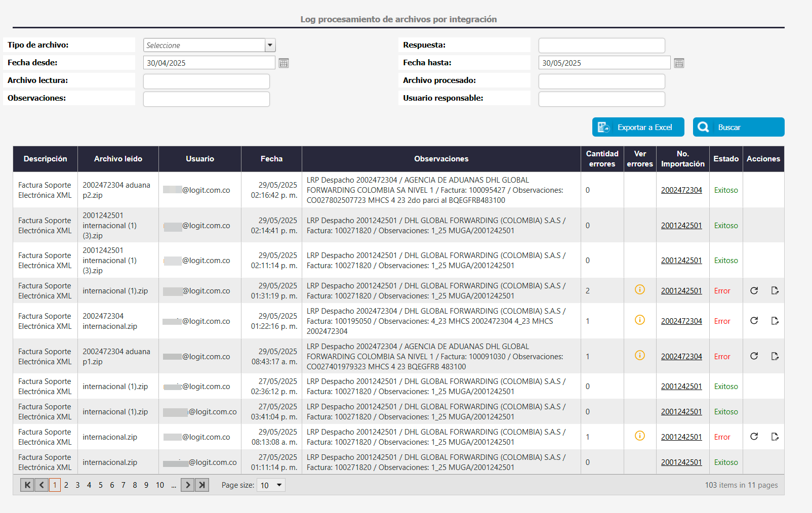
Task: Jump to last page of results
Action: tap(202, 485)
